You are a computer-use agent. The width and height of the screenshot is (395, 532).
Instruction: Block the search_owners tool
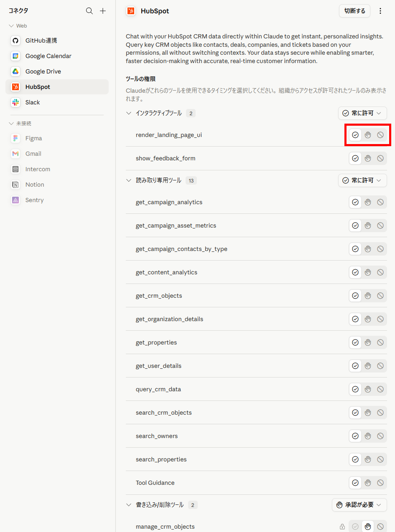coord(380,436)
